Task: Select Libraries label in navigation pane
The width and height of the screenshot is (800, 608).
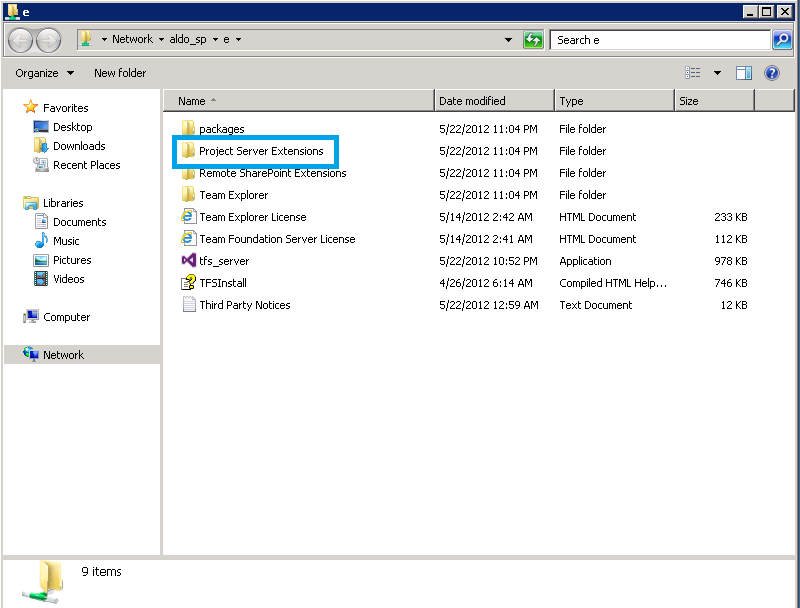Action: click(x=63, y=202)
